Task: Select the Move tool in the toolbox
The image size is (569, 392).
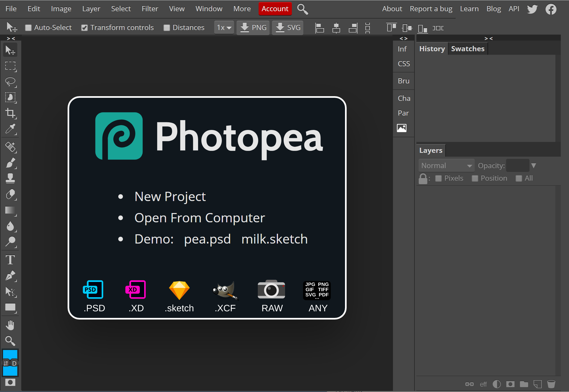Action: coord(10,50)
